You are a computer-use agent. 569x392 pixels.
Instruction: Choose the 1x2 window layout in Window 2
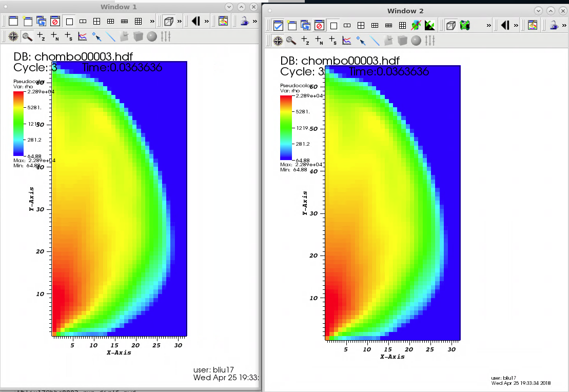coord(347,26)
